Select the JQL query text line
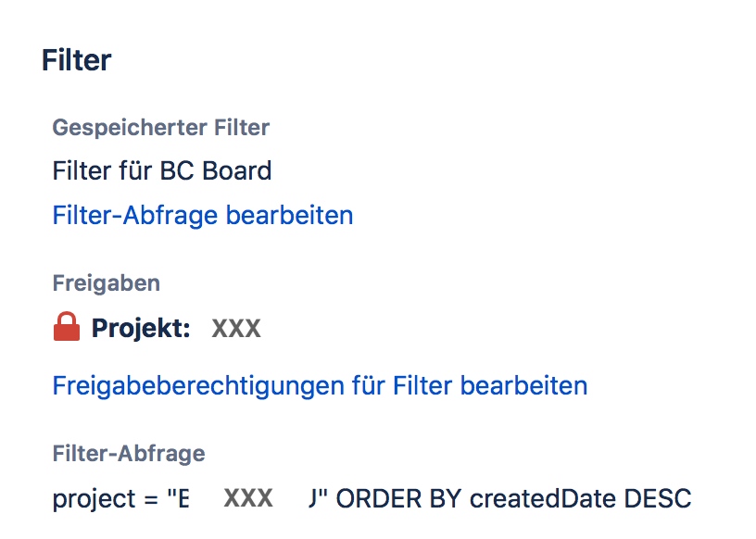The height and width of the screenshot is (539, 756). [371, 498]
